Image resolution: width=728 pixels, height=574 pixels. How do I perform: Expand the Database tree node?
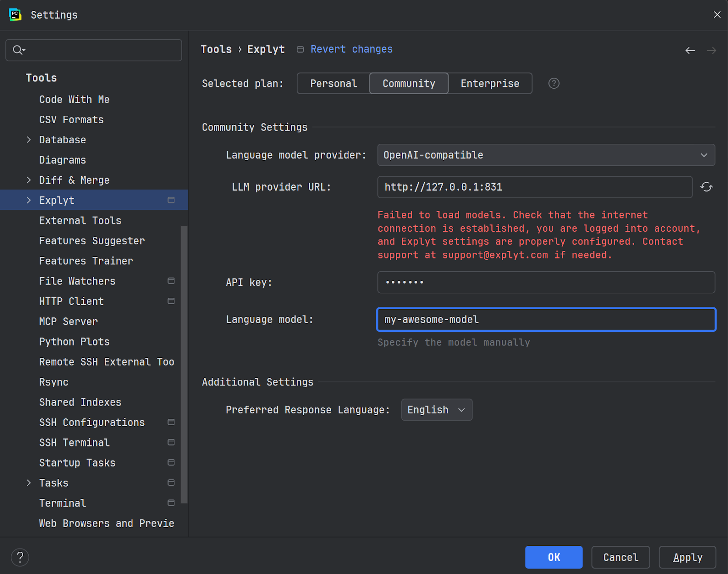[29, 140]
